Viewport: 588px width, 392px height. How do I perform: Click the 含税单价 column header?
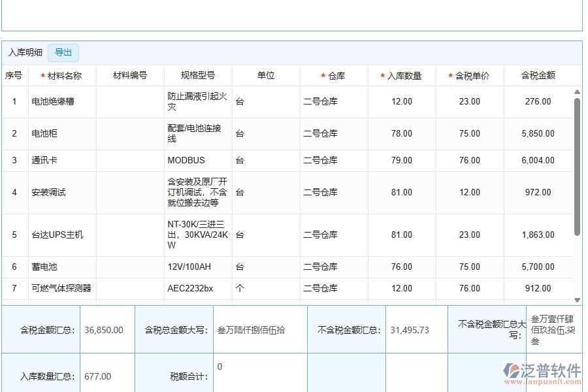pyautogui.click(x=468, y=75)
